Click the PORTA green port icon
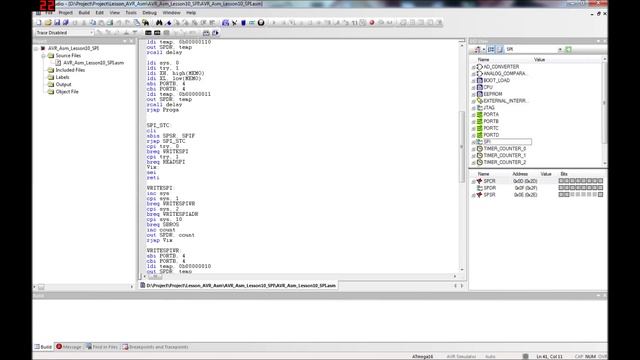This screenshot has width=640, height=360. pos(480,115)
